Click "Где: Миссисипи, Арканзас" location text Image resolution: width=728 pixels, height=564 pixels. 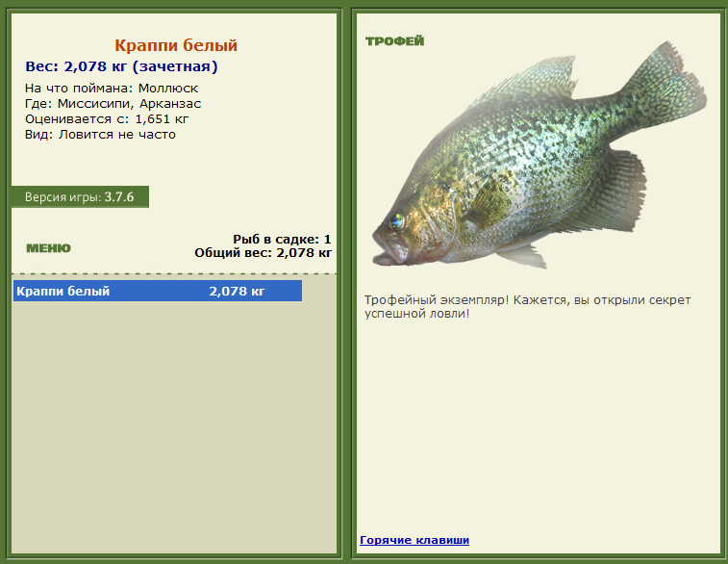(x=113, y=104)
